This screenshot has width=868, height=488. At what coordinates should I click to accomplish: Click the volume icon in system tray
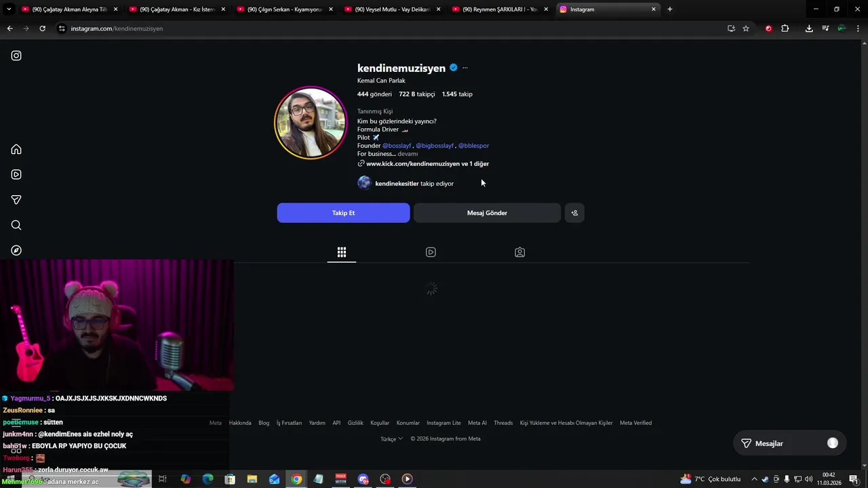tap(809, 479)
